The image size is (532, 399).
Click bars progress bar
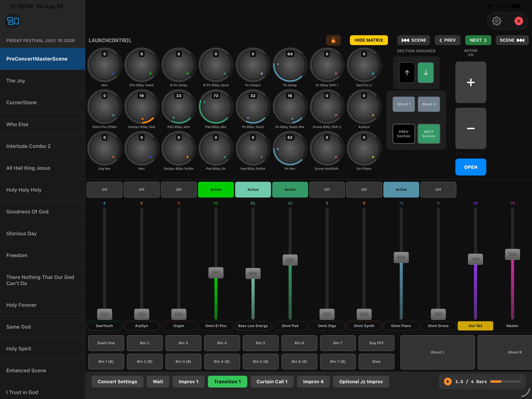[505, 382]
